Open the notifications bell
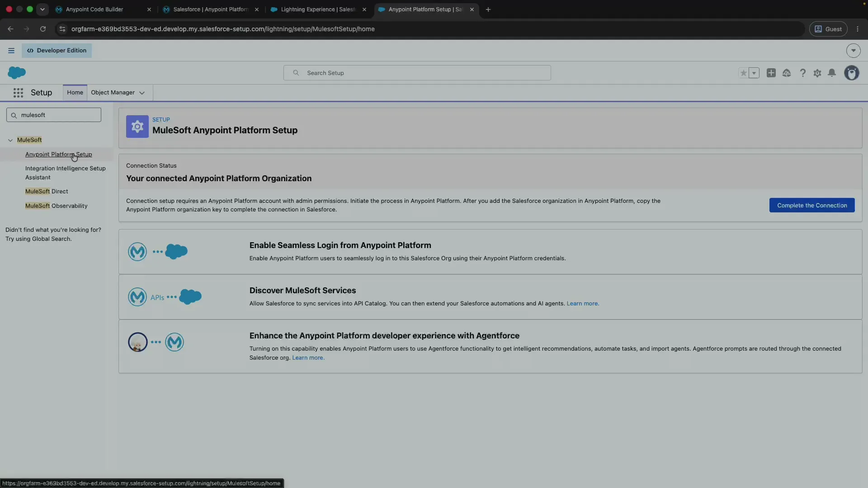868x488 pixels. 832,73
